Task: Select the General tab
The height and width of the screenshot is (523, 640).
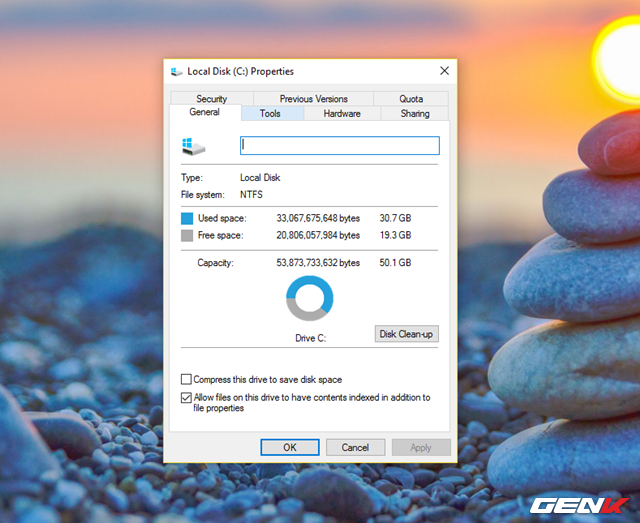Action: point(204,112)
